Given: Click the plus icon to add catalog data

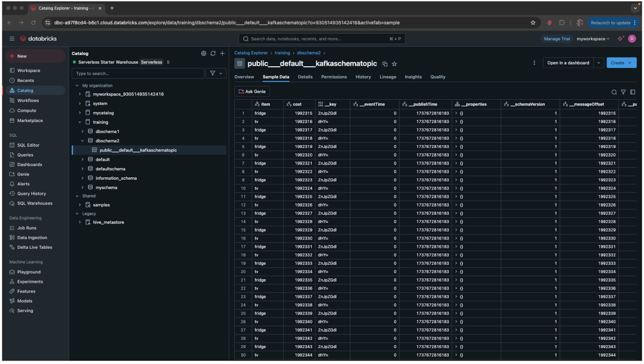Looking at the screenshot, I should pos(222,53).
